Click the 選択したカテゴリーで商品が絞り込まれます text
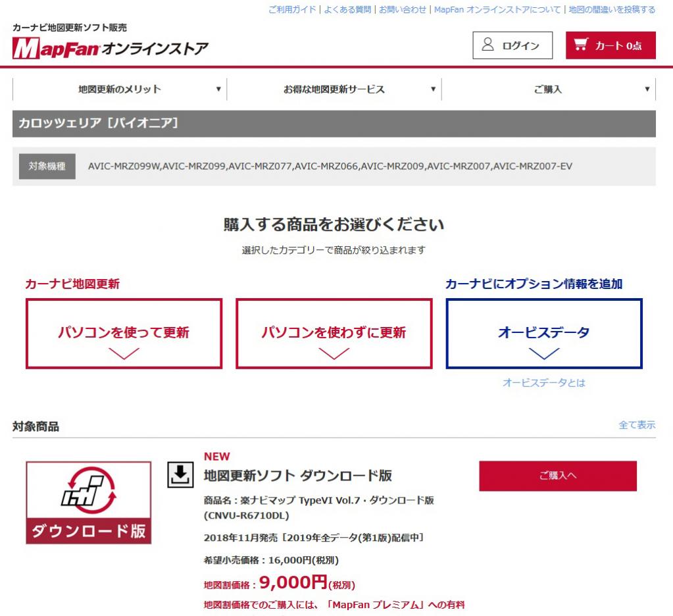Screen dimensions: 673x616 pyautogui.click(x=334, y=250)
